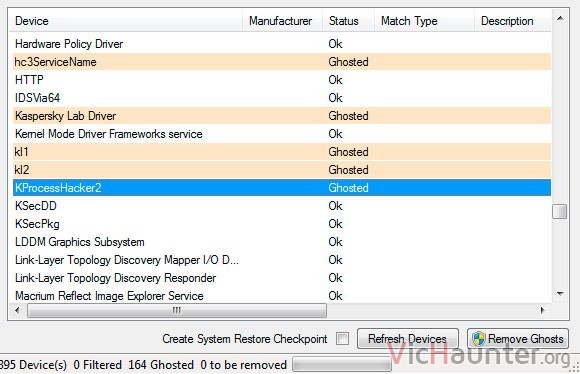
Task: Select the kl1 ghosted device
Action: tap(282, 152)
